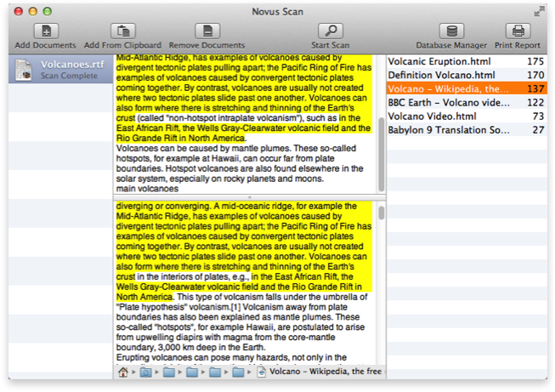Click the Add Documents label
The image size is (555, 392).
coord(45,45)
